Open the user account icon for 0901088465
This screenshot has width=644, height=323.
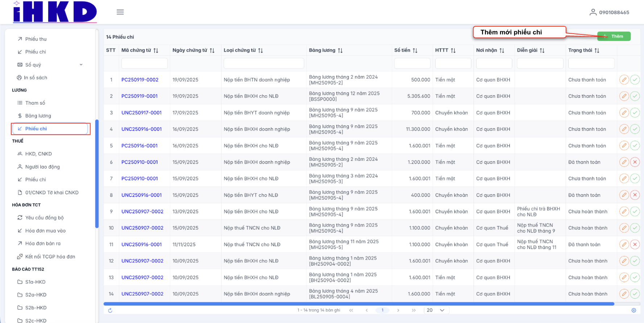click(593, 12)
